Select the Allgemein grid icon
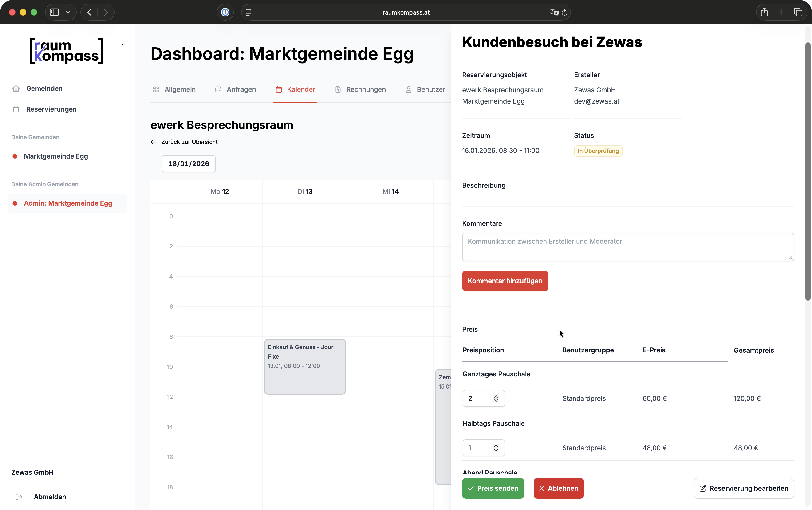This screenshot has height=510, width=812. (x=156, y=89)
